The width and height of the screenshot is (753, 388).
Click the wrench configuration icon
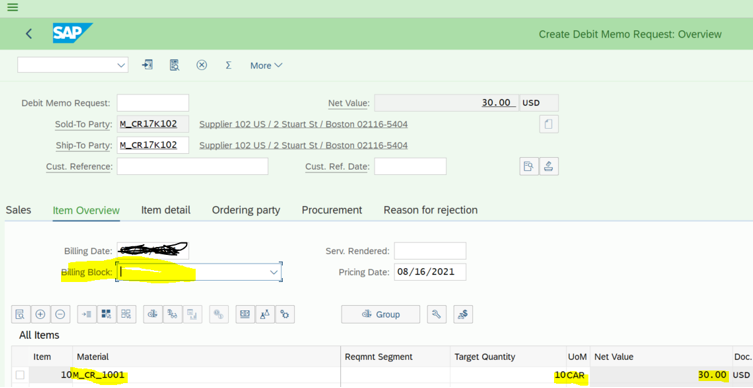click(x=437, y=314)
